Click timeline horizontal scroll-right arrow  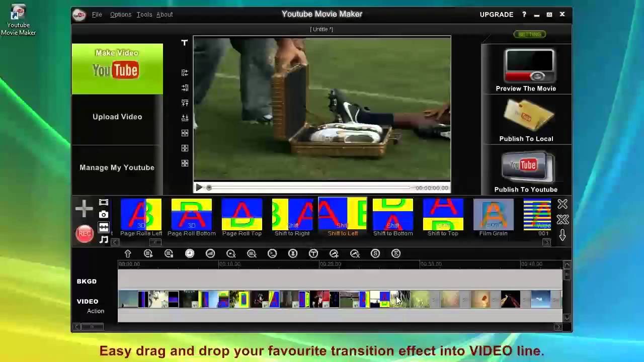pos(558,327)
